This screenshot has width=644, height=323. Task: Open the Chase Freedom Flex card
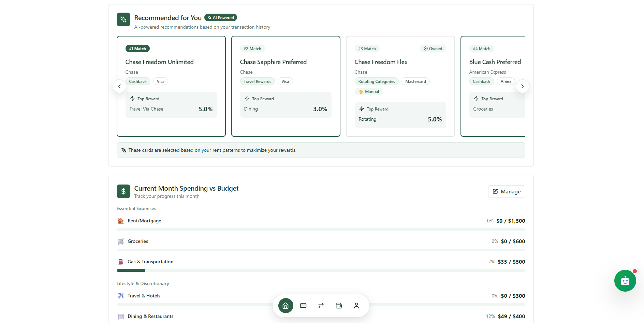400,86
